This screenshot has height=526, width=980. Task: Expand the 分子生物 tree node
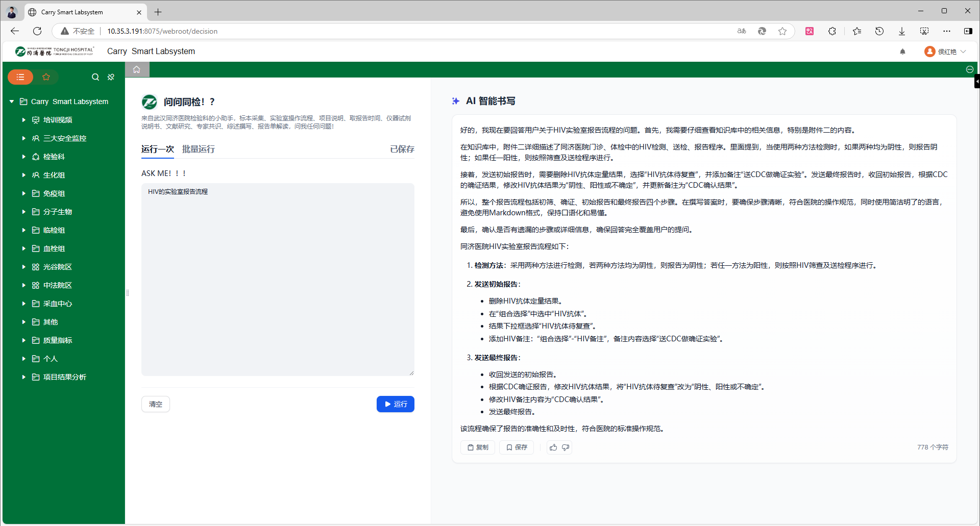point(23,212)
